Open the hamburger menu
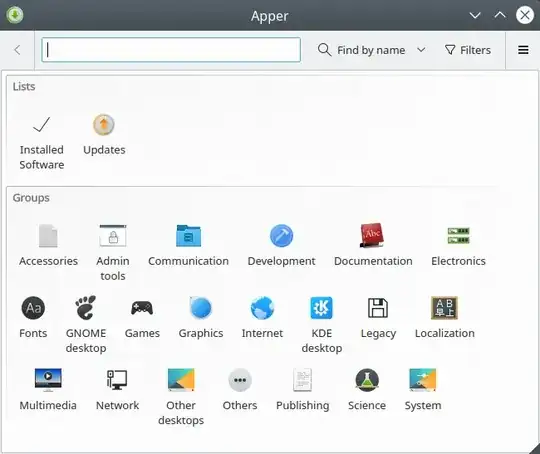 523,50
